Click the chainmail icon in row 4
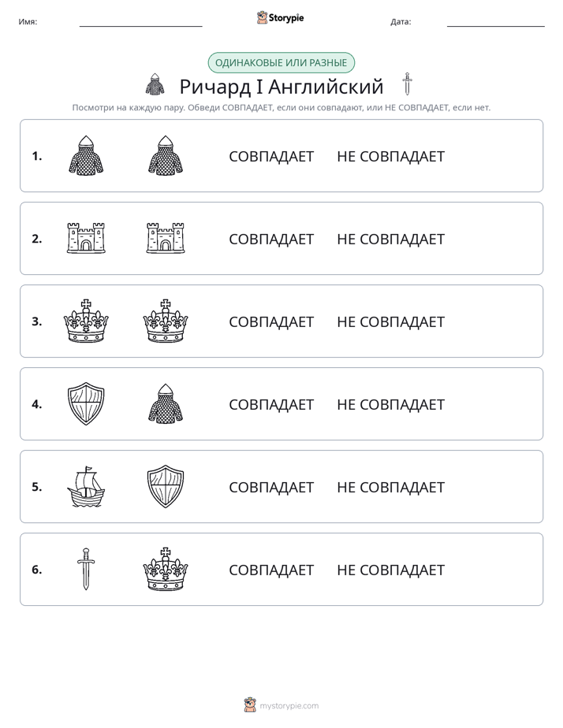The width and height of the screenshot is (563, 728). pos(166,403)
